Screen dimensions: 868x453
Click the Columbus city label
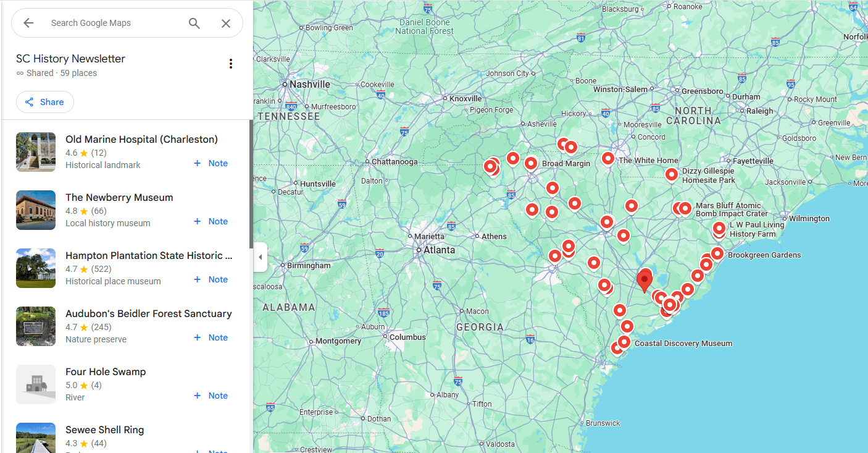click(x=407, y=337)
